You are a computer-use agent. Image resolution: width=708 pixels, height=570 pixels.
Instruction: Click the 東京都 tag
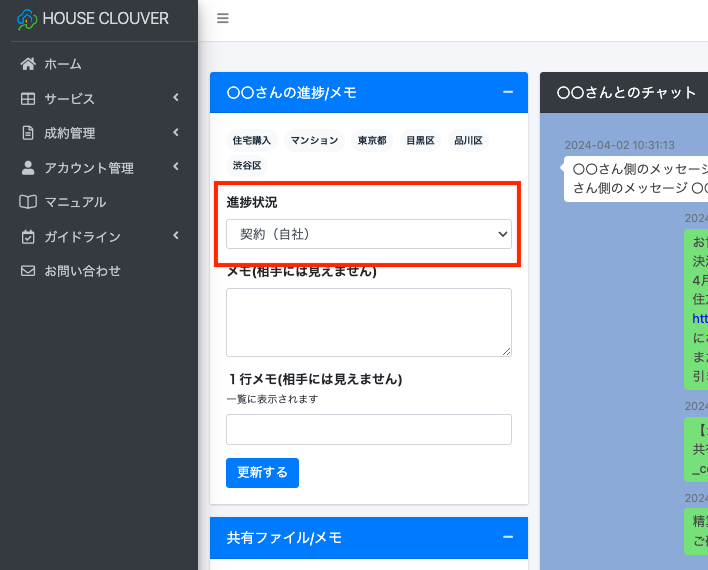[371, 141]
